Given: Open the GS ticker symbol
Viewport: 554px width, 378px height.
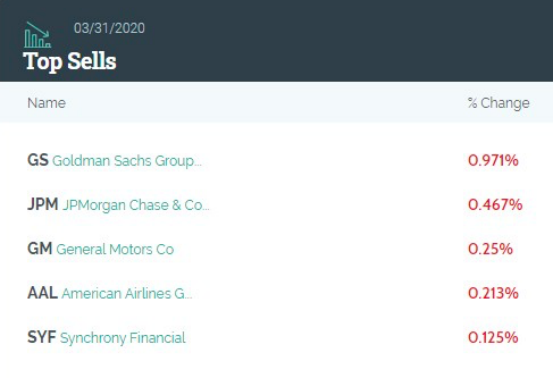Looking at the screenshot, I should click(38, 160).
